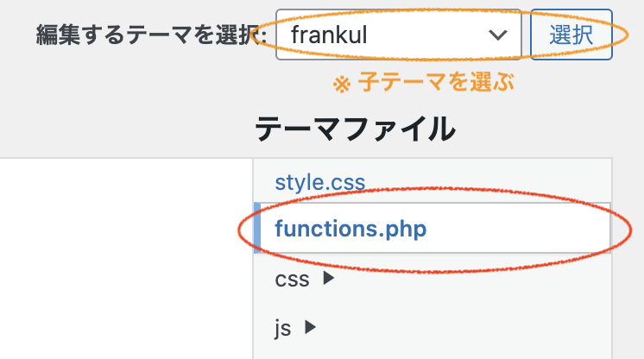
Task: Select the css folder label
Action: [292, 280]
